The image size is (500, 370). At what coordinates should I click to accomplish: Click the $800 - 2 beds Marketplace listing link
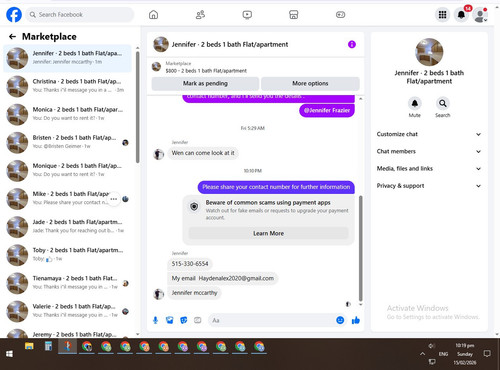coord(206,71)
